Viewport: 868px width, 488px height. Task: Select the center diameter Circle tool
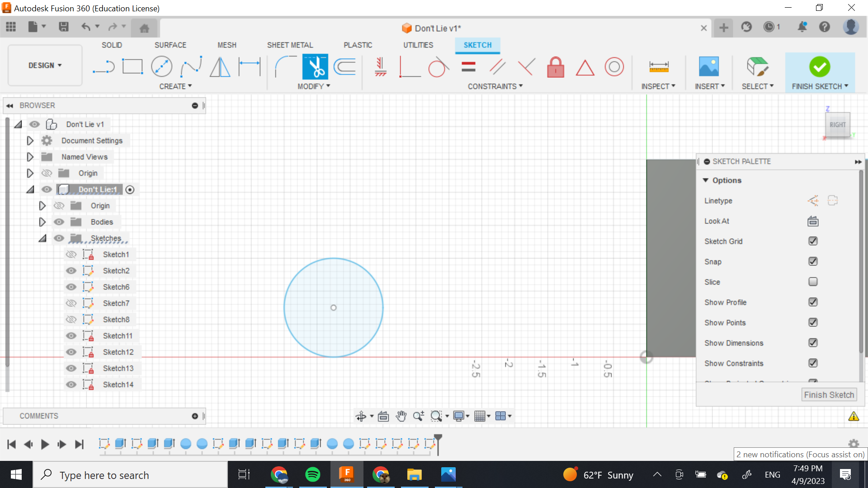[161, 67]
